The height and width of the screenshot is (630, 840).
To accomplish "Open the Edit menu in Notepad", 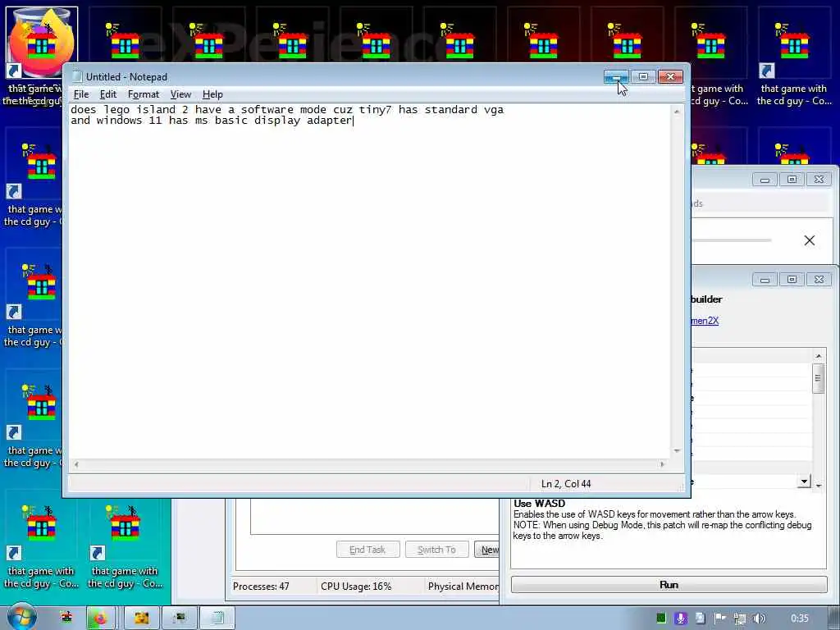I will 107,94.
